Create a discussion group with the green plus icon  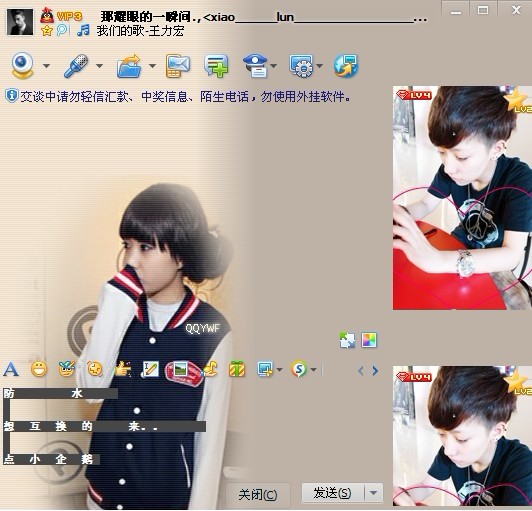coord(216,66)
